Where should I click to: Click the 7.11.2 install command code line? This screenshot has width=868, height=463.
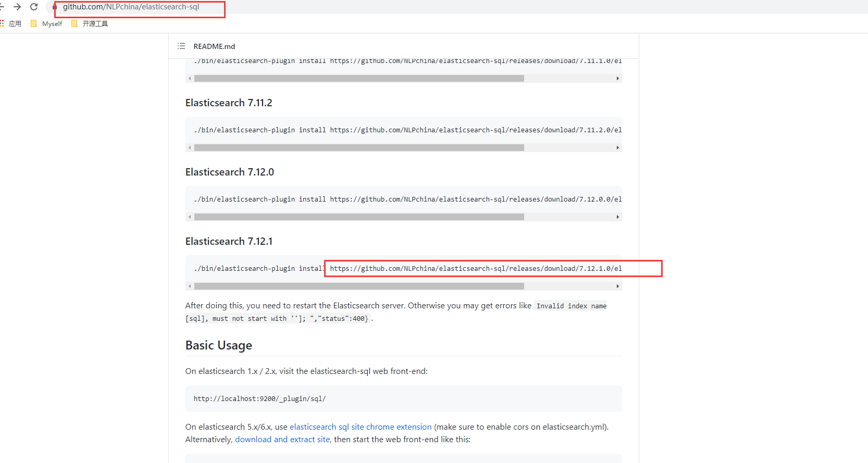[x=408, y=130]
